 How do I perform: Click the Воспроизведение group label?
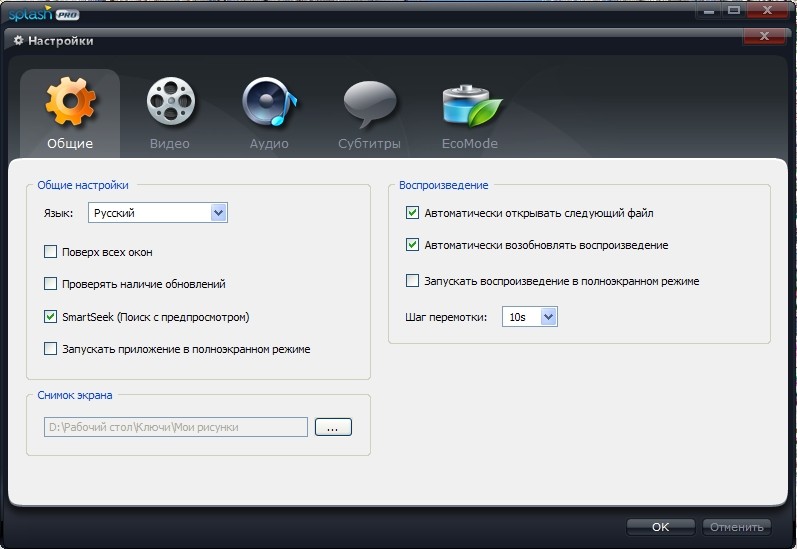444,185
